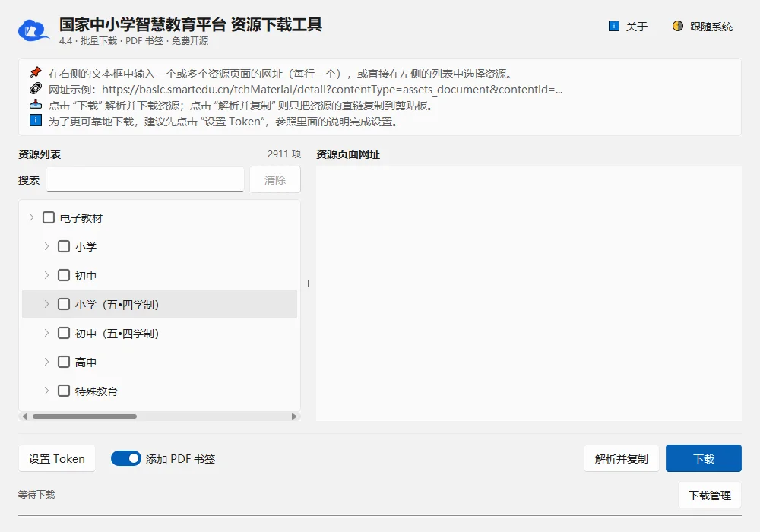
Task: Check the 高中 checkbox
Action: click(x=64, y=362)
